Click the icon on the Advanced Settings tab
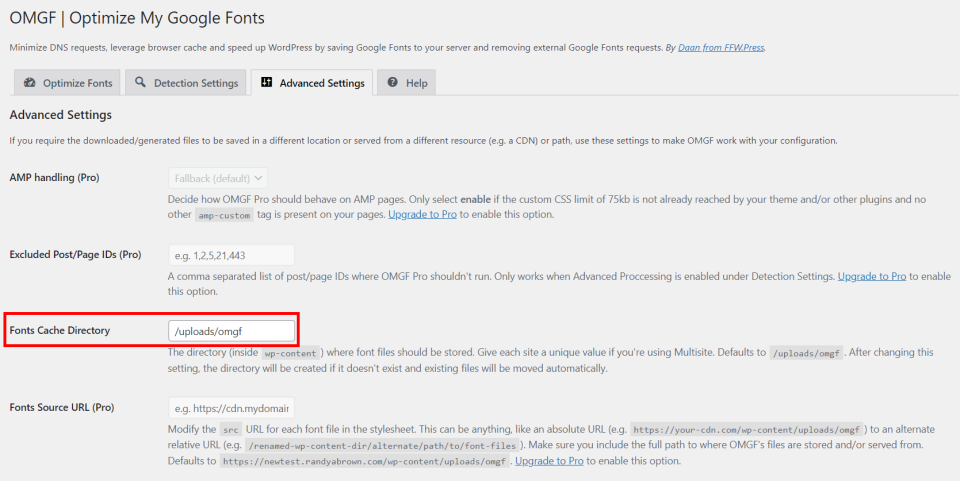This screenshot has height=481, width=960. point(267,83)
